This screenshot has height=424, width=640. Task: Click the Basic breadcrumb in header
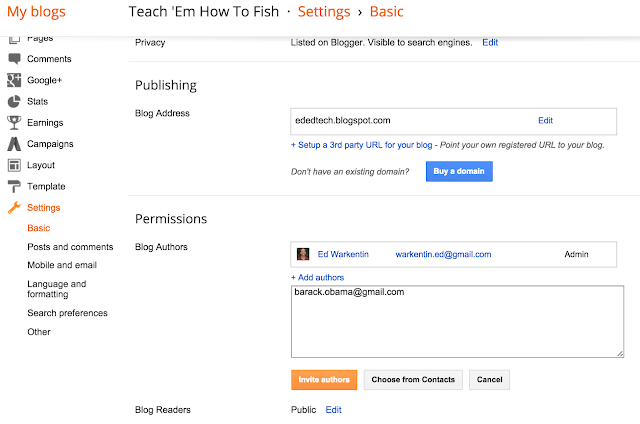(x=387, y=12)
